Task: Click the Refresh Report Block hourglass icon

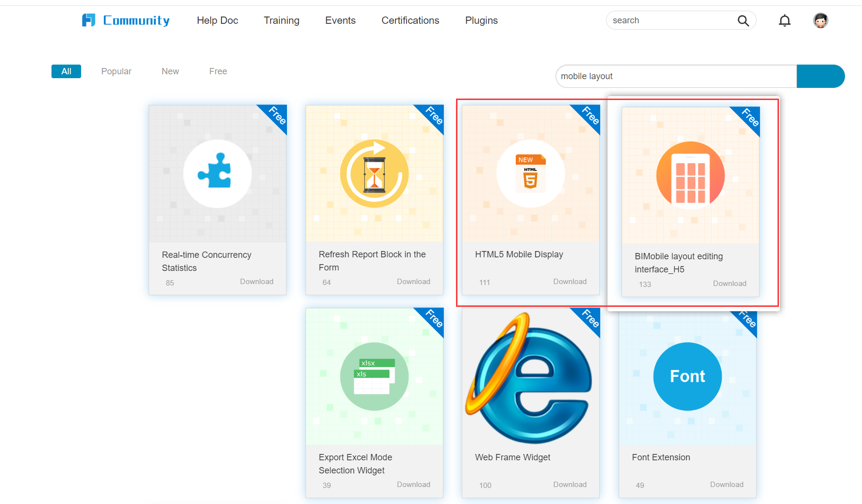Action: pos(374,173)
